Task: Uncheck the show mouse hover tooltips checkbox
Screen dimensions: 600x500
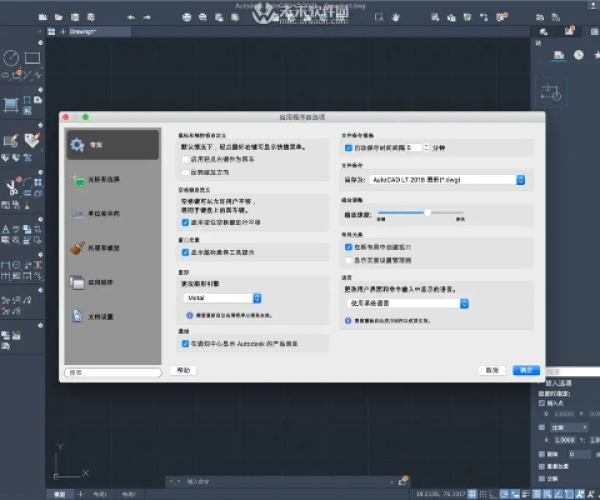Action: coord(186,252)
